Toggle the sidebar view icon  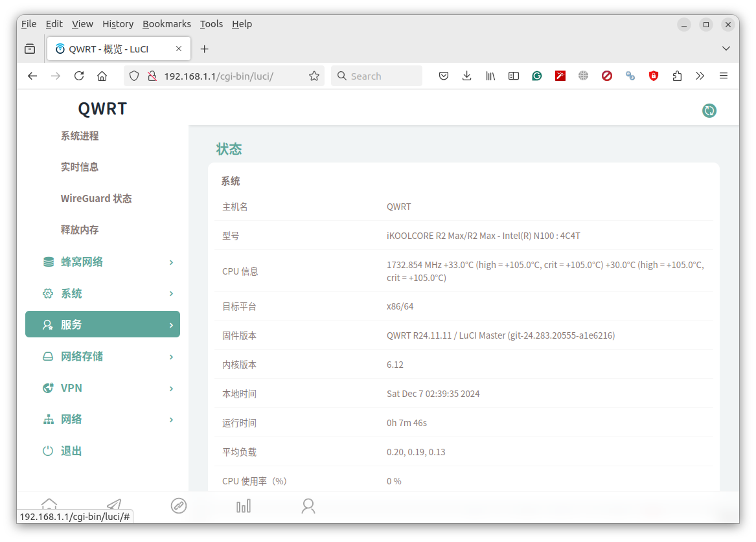coord(514,76)
